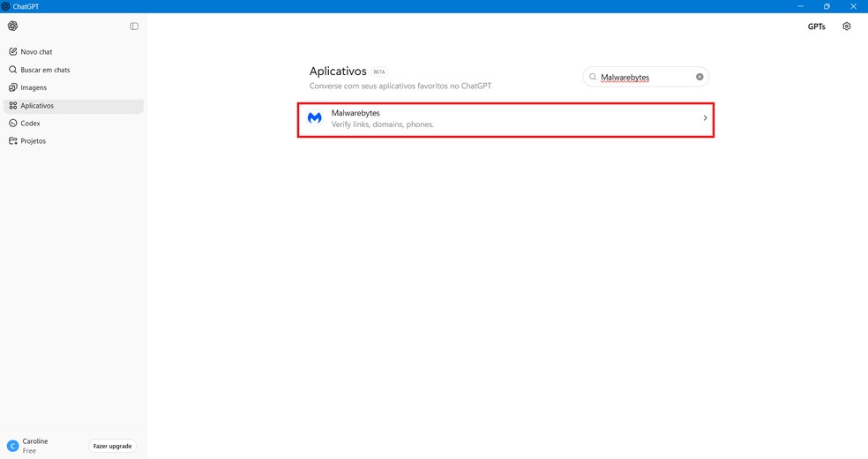Click the search field containing Malwarebytes
The width and height of the screenshot is (868, 459).
click(x=646, y=77)
